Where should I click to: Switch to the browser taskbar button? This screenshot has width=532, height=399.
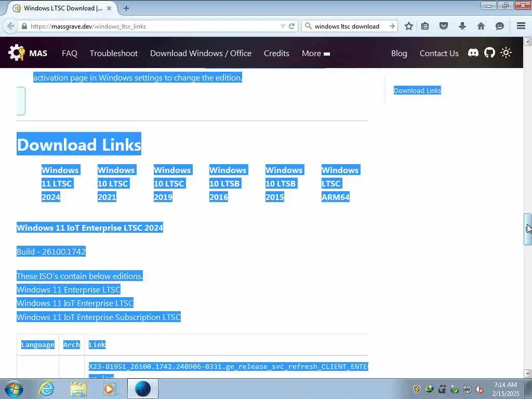pyautogui.click(x=143, y=389)
